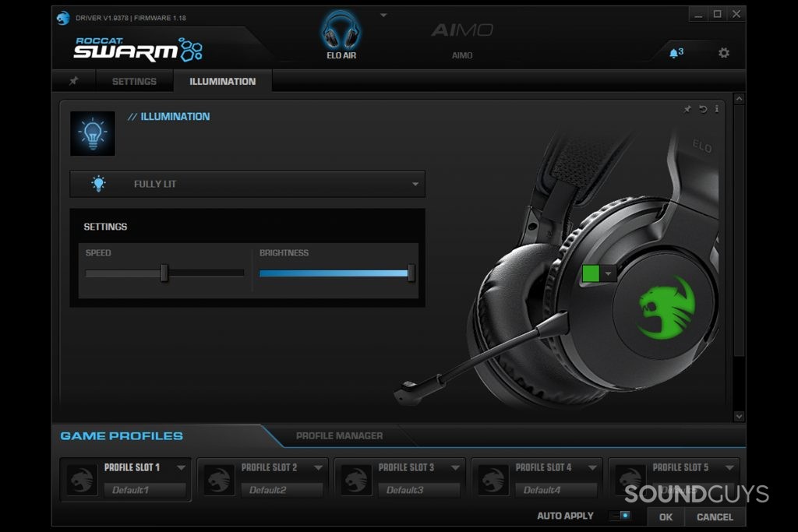
Task: Open the AIMO device tab
Action: tap(462, 38)
